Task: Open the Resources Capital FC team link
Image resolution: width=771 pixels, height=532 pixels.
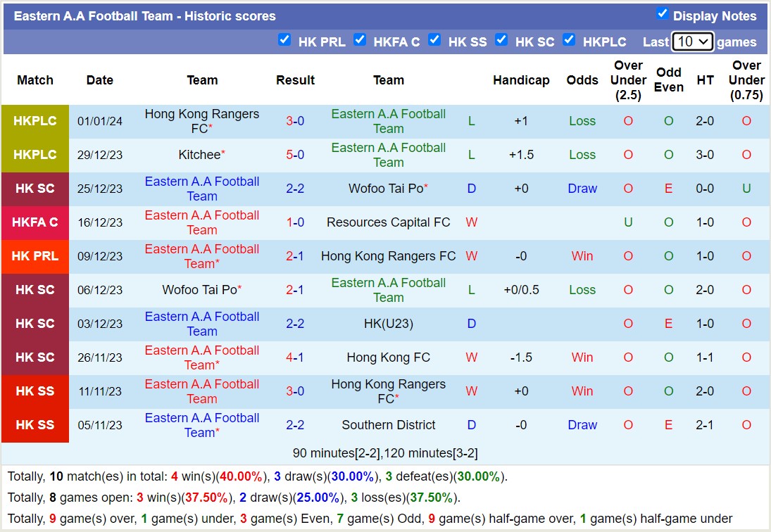Action: point(388,222)
